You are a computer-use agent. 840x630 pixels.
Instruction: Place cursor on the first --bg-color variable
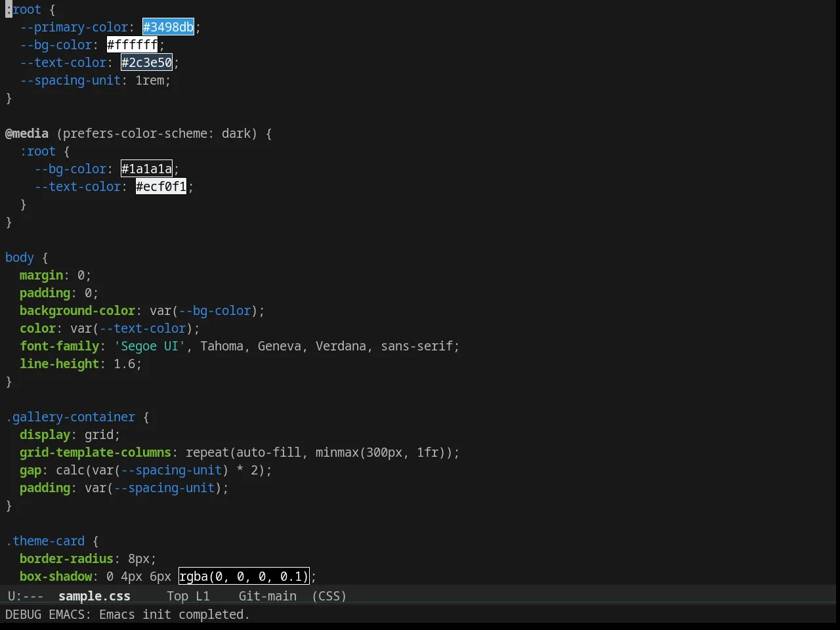[x=56, y=45]
